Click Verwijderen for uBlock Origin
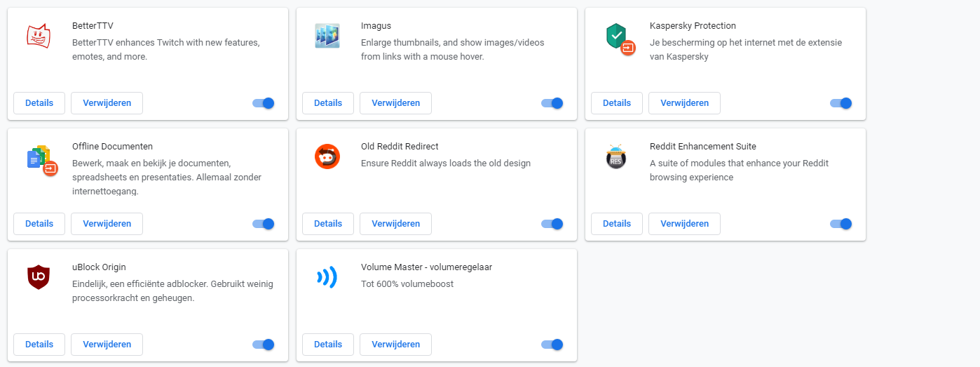Image resolution: width=980 pixels, height=367 pixels. 107,345
